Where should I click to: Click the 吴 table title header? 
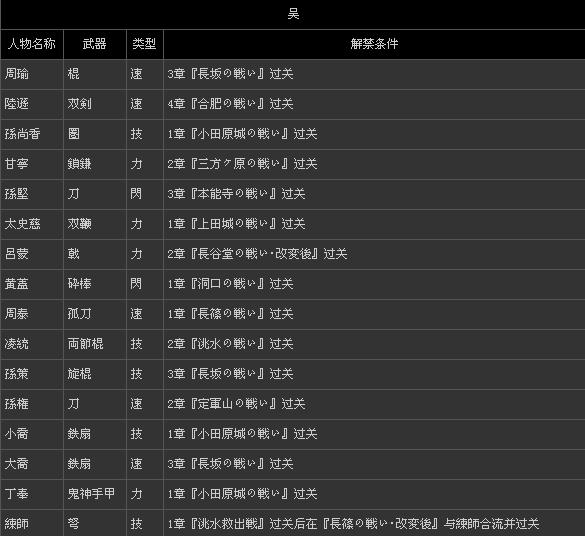coord(293,14)
